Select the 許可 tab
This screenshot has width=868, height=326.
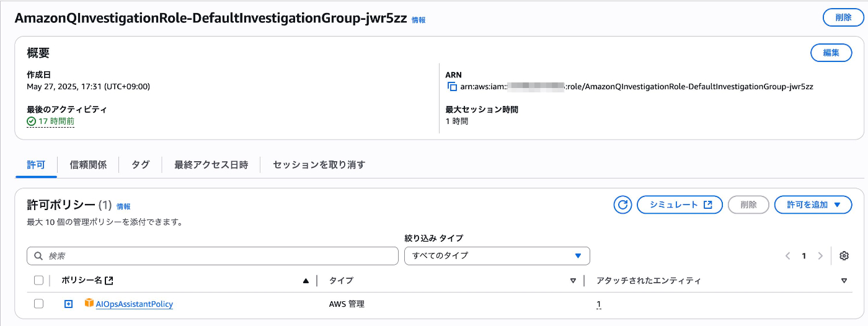pos(36,165)
